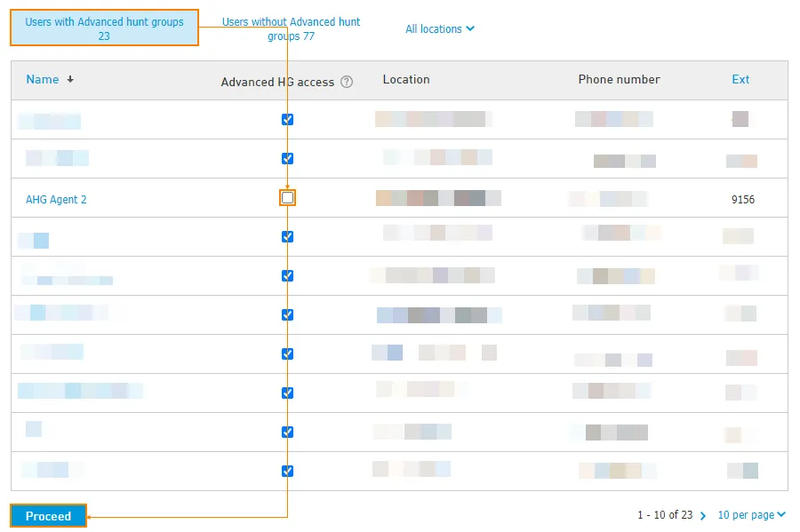Click the Advanced HG access column header
Viewport: 800px width, 532px height.
point(277,82)
